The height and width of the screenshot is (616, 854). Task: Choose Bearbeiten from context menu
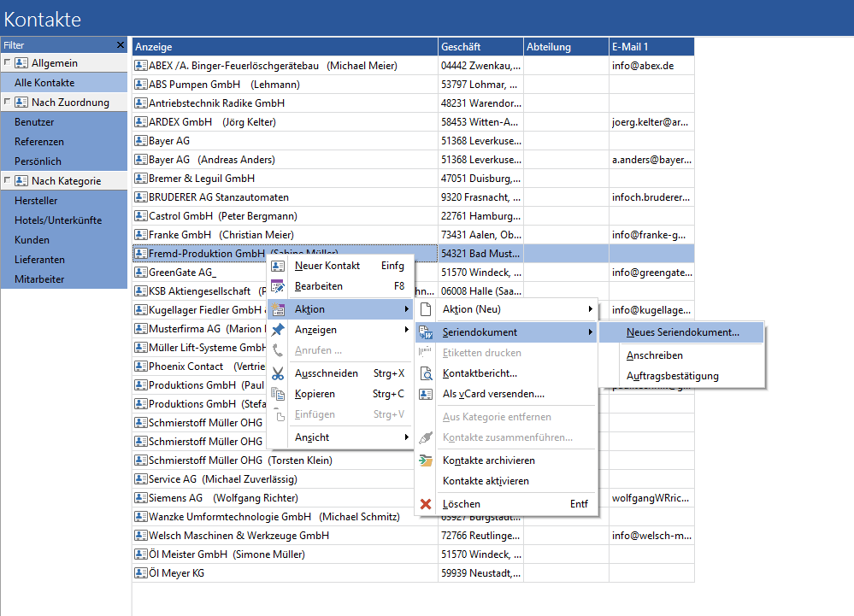pyautogui.click(x=341, y=286)
